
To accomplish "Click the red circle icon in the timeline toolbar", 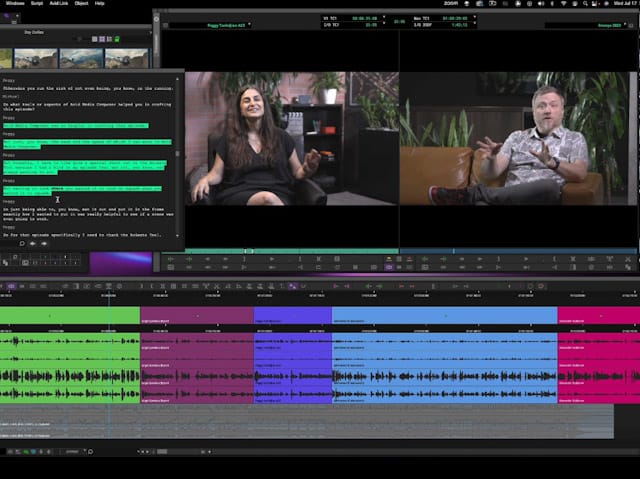I will tap(541, 286).
